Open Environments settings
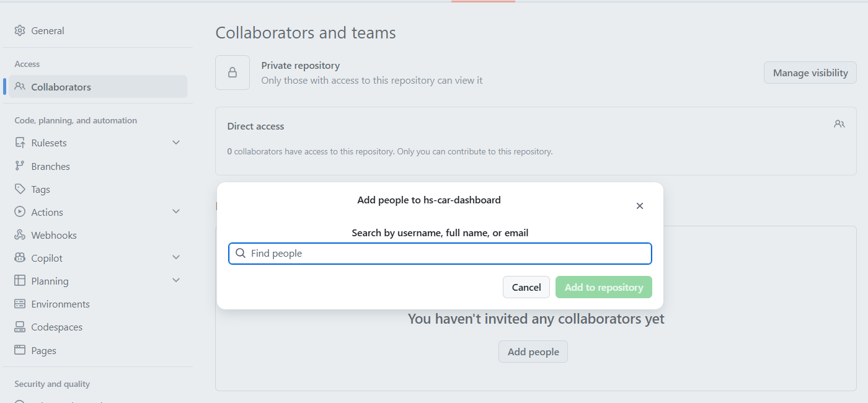 point(98,304)
